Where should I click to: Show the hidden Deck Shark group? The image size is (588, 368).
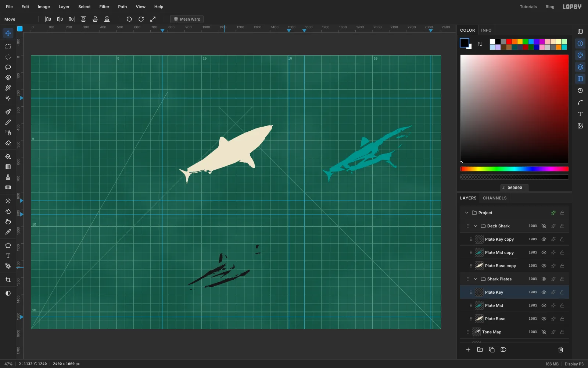click(544, 226)
